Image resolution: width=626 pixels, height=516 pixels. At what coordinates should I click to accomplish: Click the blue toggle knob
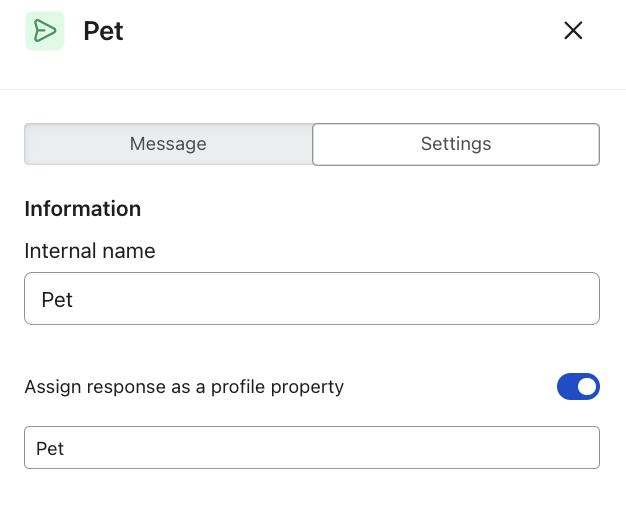[588, 386]
